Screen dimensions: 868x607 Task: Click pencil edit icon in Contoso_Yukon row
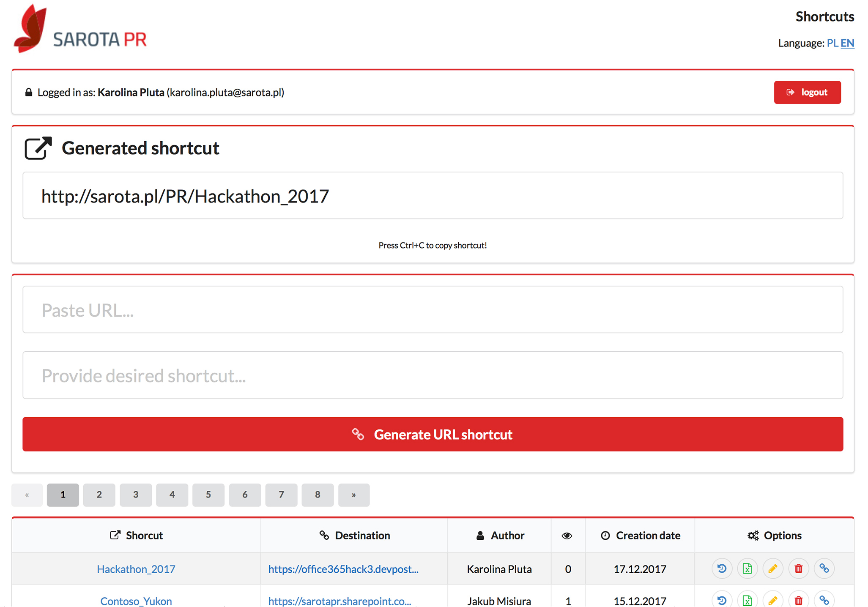[x=773, y=600]
